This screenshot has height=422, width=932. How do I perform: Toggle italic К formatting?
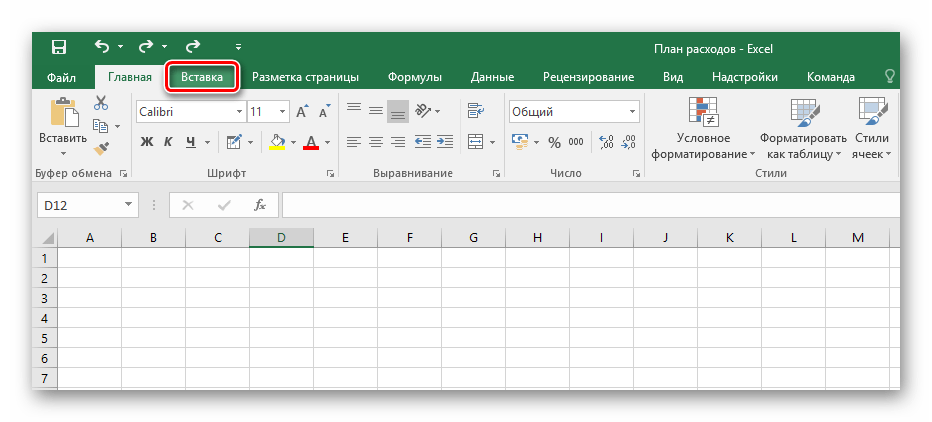point(169,141)
